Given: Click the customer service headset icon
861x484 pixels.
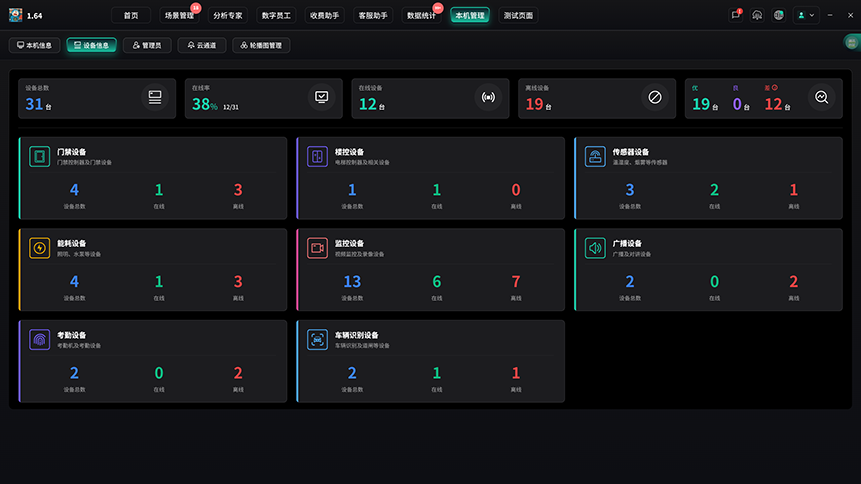Looking at the screenshot, I should (x=757, y=15).
